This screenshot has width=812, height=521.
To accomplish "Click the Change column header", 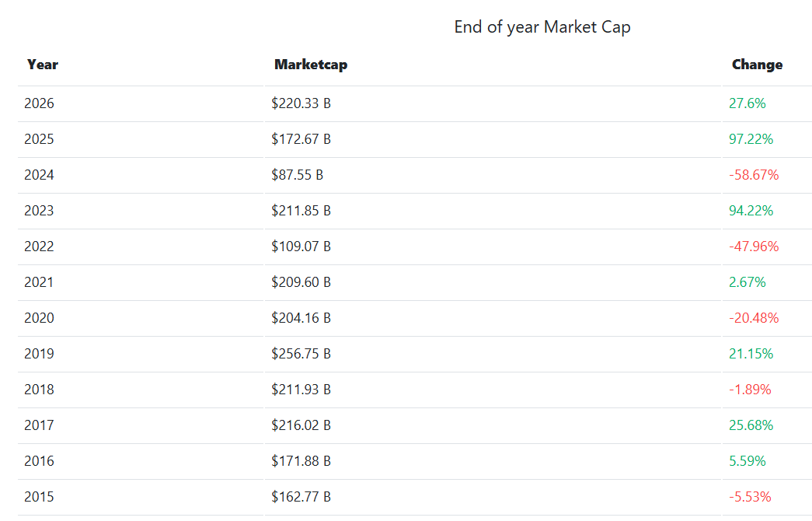I will (x=757, y=65).
